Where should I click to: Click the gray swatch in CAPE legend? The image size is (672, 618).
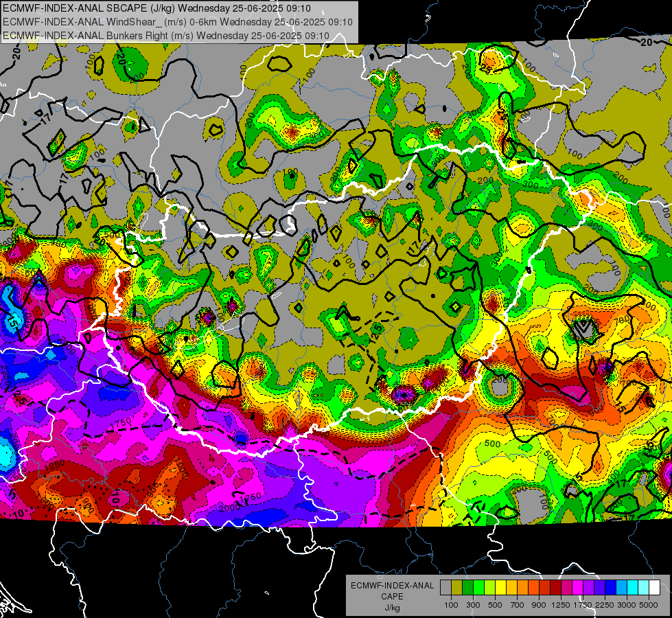tap(445, 588)
